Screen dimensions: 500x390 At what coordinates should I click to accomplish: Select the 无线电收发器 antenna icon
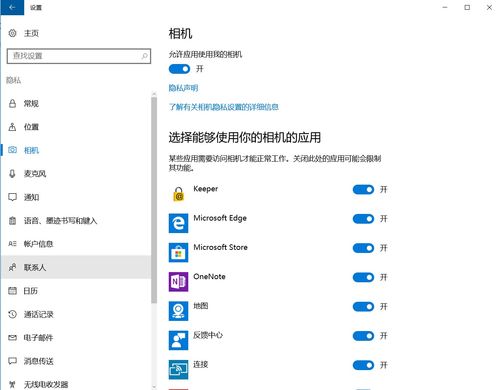(12, 384)
